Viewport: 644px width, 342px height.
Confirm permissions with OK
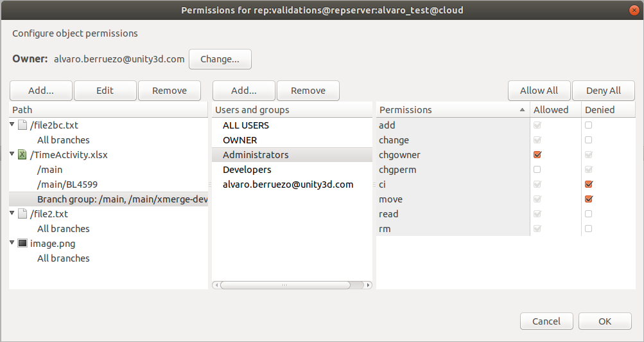(x=605, y=321)
